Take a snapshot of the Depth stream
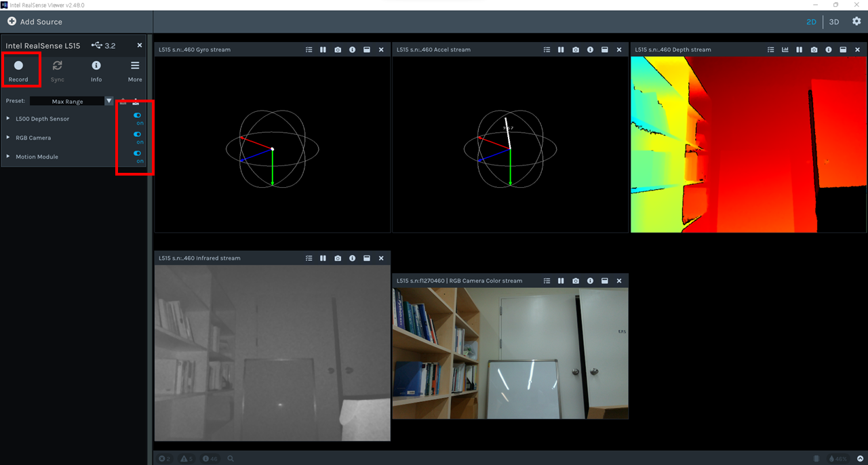Viewport: 868px width, 465px height. point(814,49)
